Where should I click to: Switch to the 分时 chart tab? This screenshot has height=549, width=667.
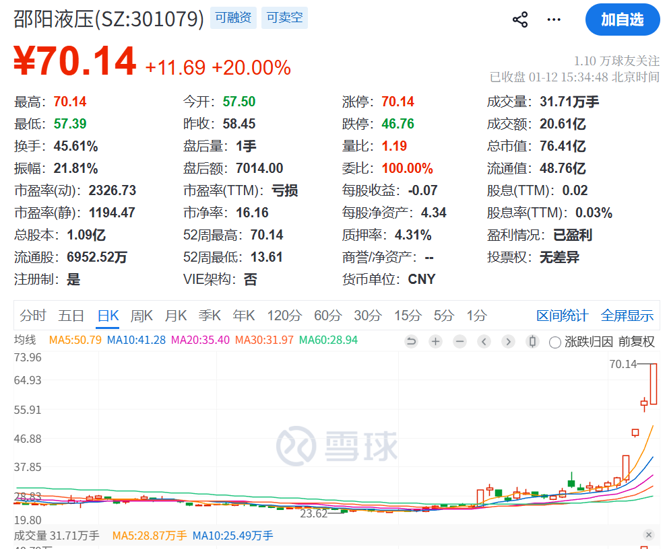point(33,315)
